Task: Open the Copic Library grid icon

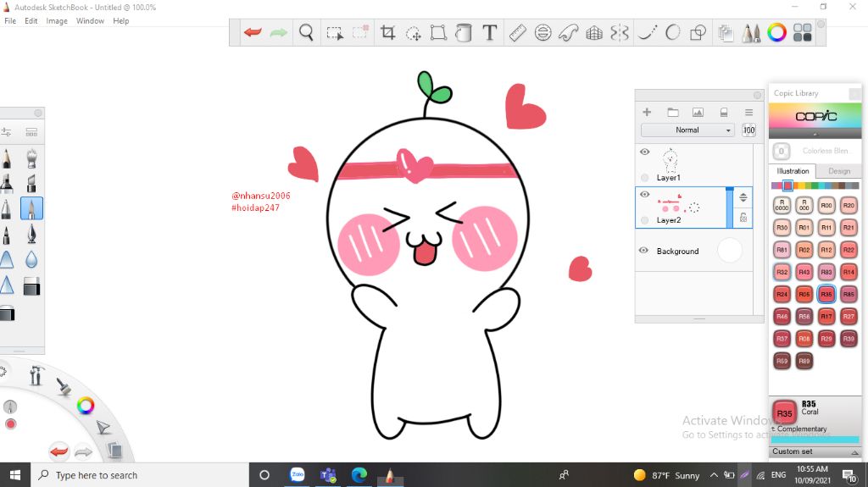Action: click(x=802, y=33)
